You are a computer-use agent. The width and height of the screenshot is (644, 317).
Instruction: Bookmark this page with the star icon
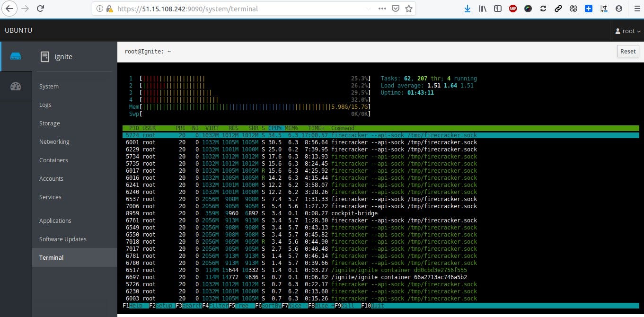(409, 9)
